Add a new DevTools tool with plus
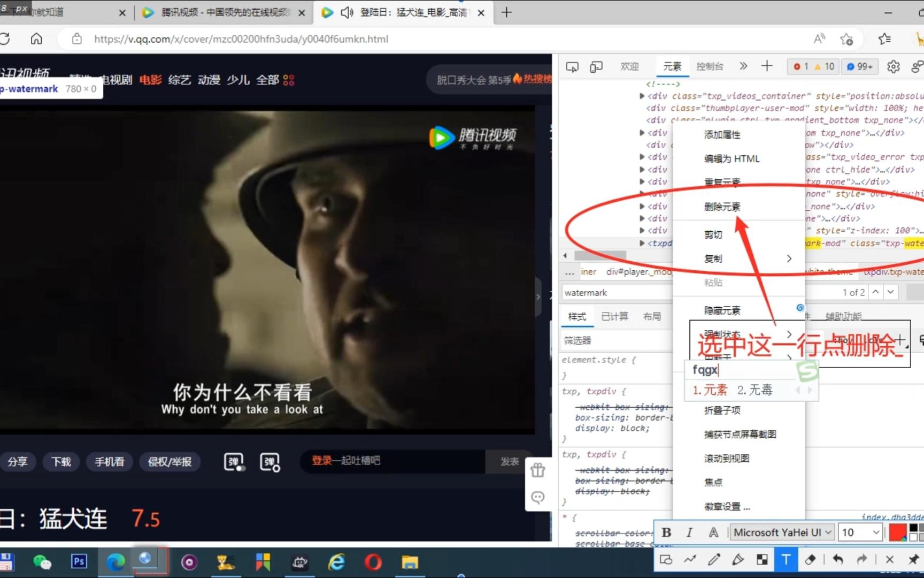The image size is (924, 578). click(767, 66)
